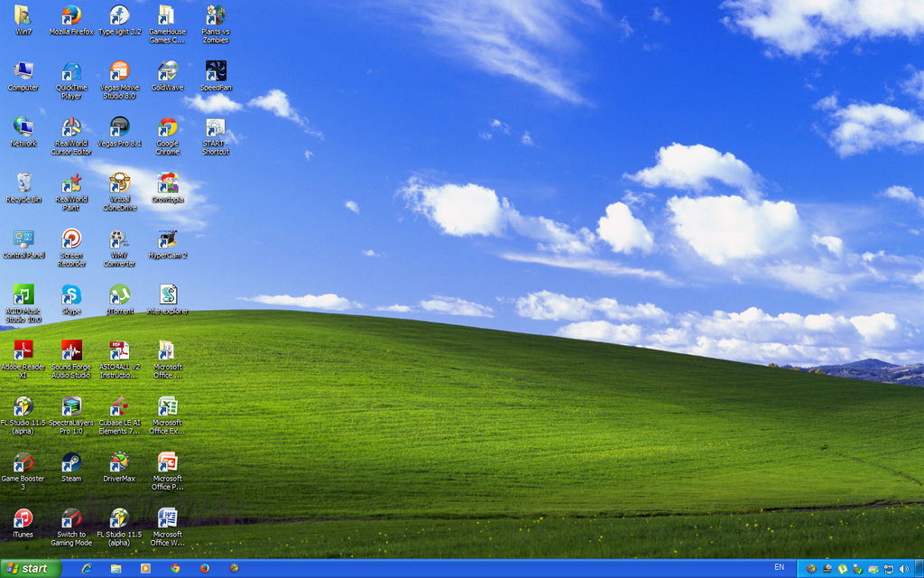Click the Switch to Gaming Mode icon
This screenshot has width=924, height=578.
coord(71,527)
